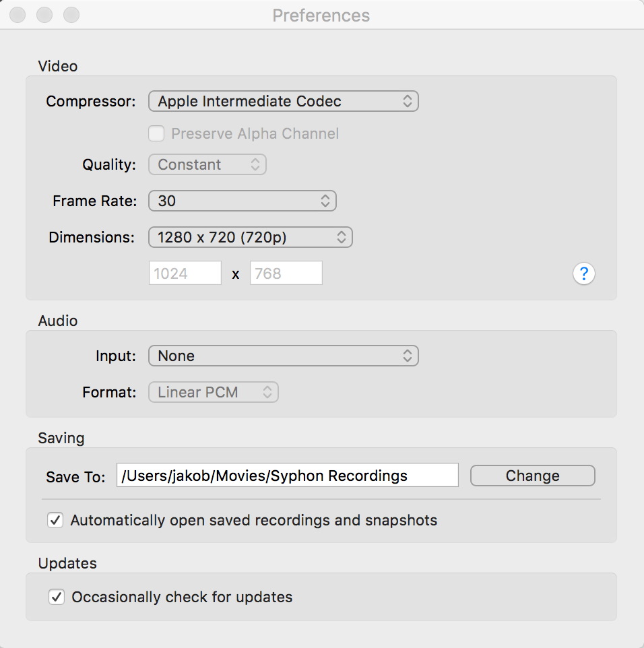This screenshot has height=648, width=644.
Task: Click the custom height field showing 768
Action: (286, 273)
